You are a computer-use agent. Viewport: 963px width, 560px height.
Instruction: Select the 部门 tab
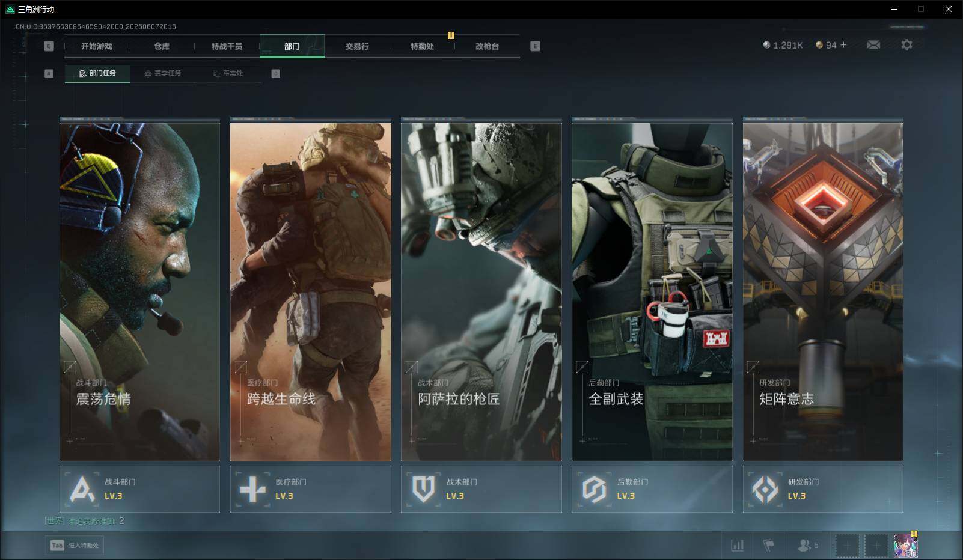click(x=292, y=46)
